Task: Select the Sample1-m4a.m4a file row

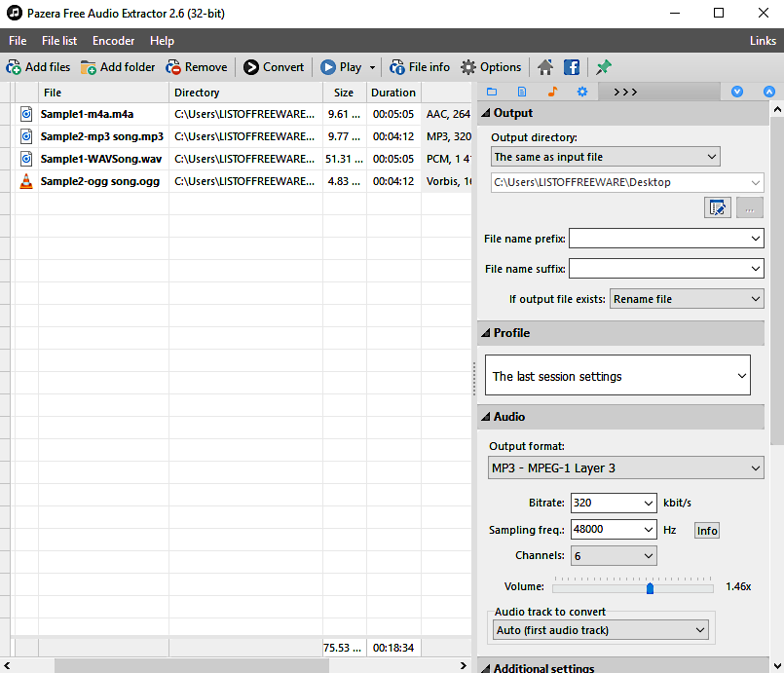Action: tap(241, 114)
